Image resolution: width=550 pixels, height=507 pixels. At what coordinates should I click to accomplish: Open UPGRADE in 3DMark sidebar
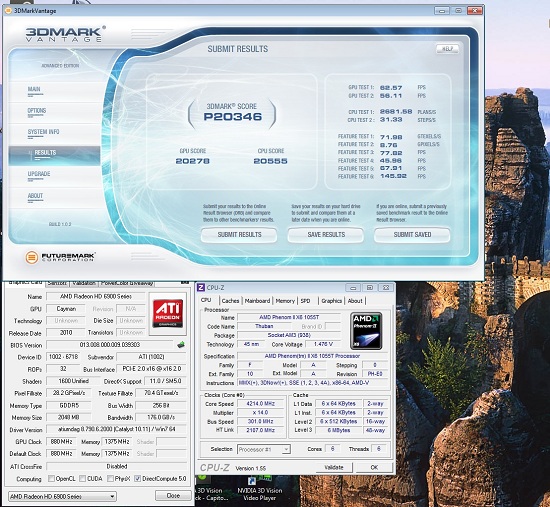pos(39,174)
